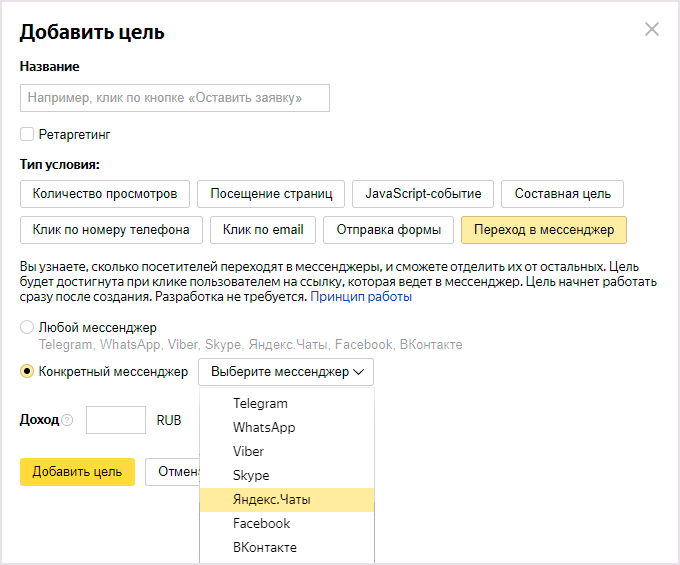Select Яндекс.Чаты from the list

coord(272,500)
